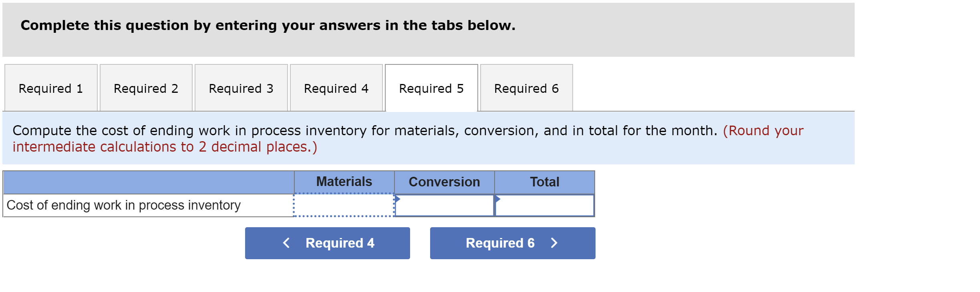
Task: Select the Total column header
Action: coord(544,181)
